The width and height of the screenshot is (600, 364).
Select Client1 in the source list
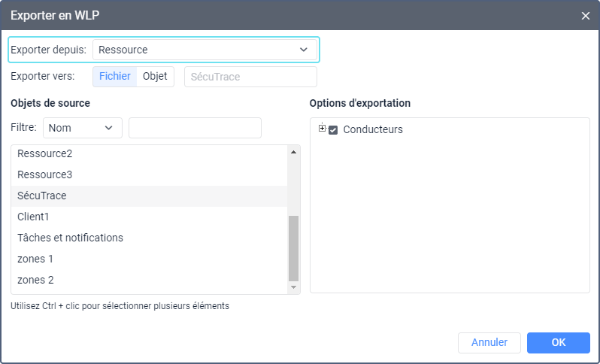pos(35,217)
